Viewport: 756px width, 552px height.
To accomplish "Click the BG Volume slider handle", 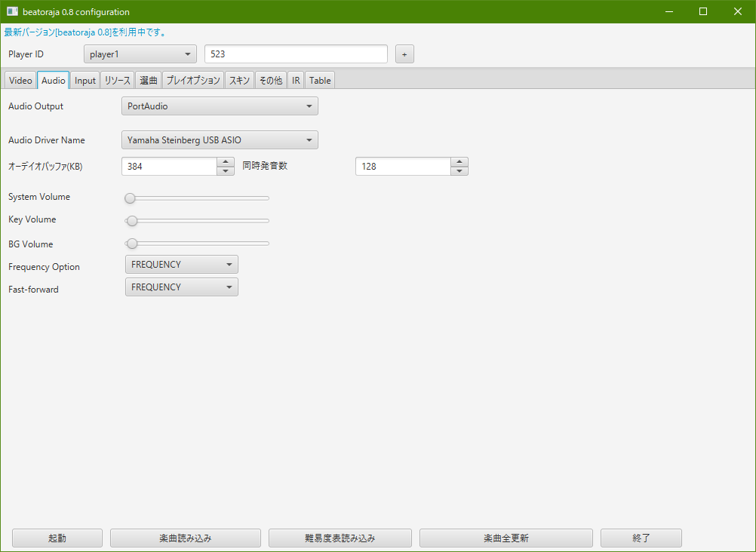I will point(132,244).
